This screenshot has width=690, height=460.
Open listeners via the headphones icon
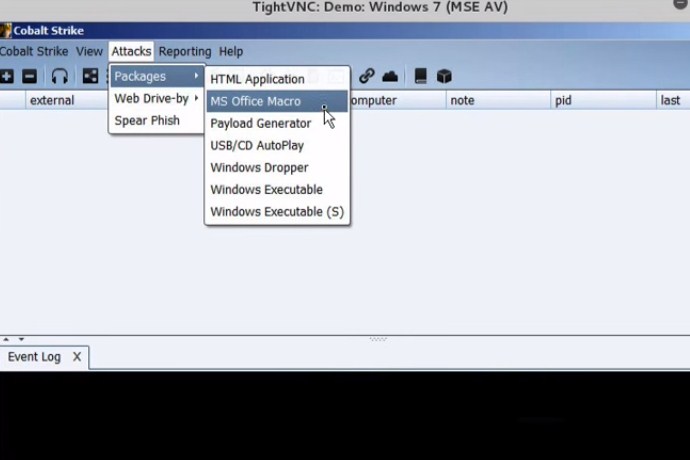(59, 77)
